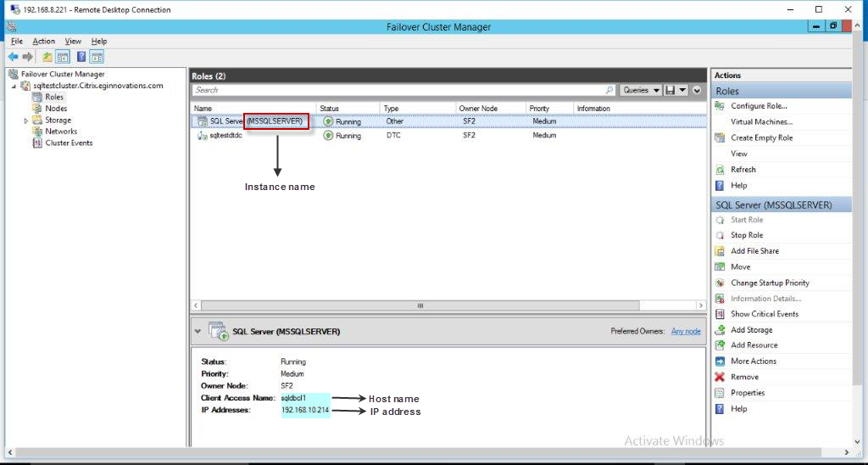Click Stop Role action

747,235
